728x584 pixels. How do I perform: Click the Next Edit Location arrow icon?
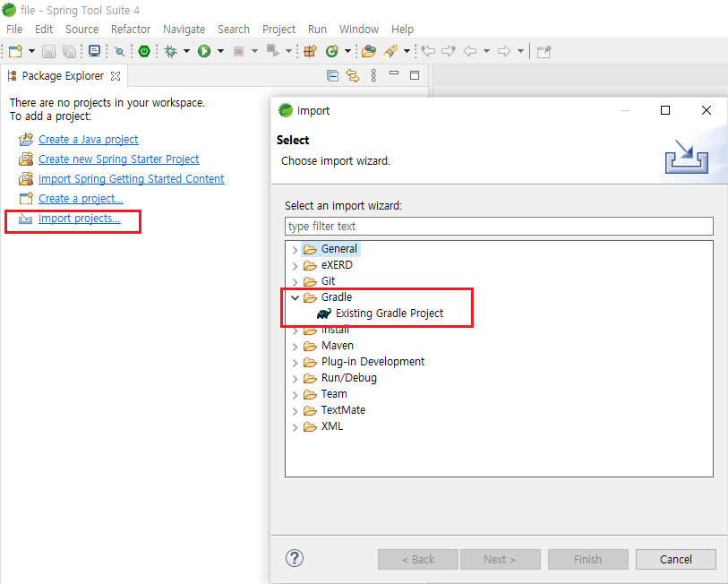click(x=449, y=51)
